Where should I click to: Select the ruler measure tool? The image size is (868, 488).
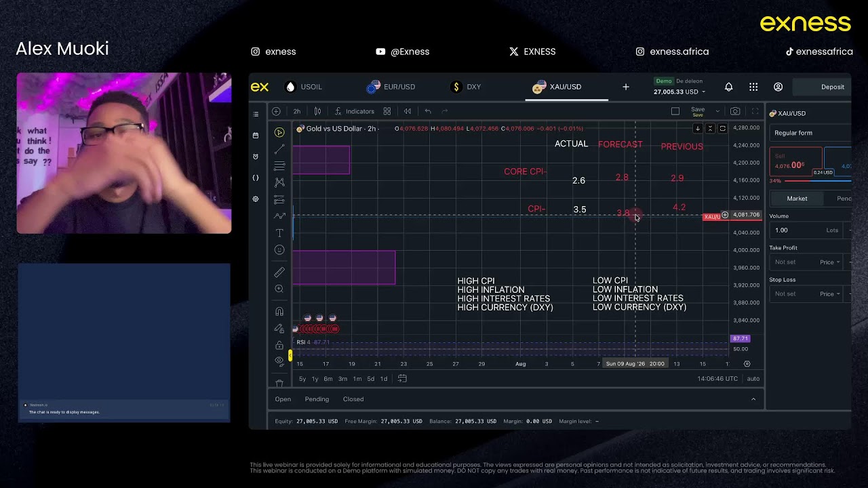tap(279, 272)
